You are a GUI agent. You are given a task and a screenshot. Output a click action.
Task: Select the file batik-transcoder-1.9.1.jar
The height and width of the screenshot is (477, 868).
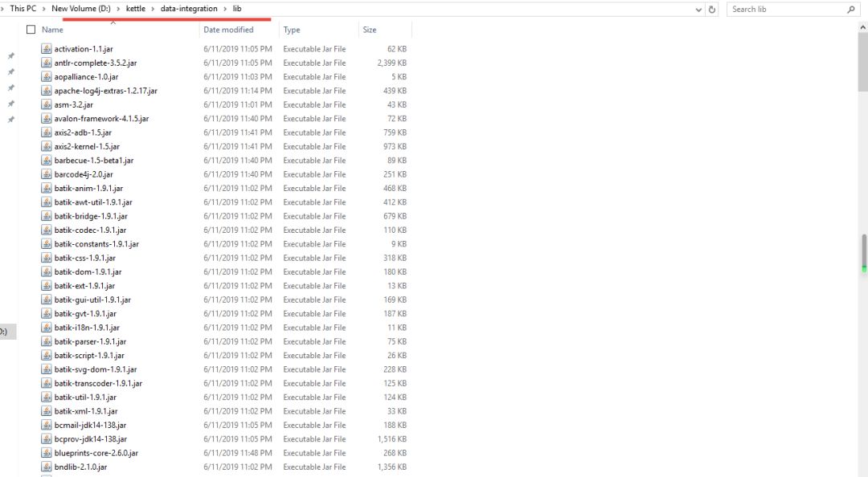click(98, 383)
